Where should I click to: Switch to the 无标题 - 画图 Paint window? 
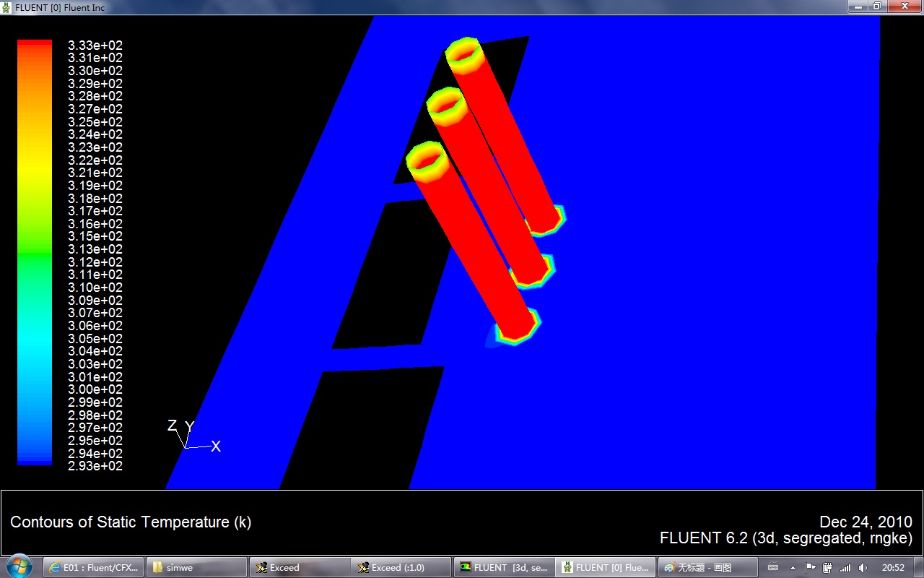pyautogui.click(x=707, y=567)
